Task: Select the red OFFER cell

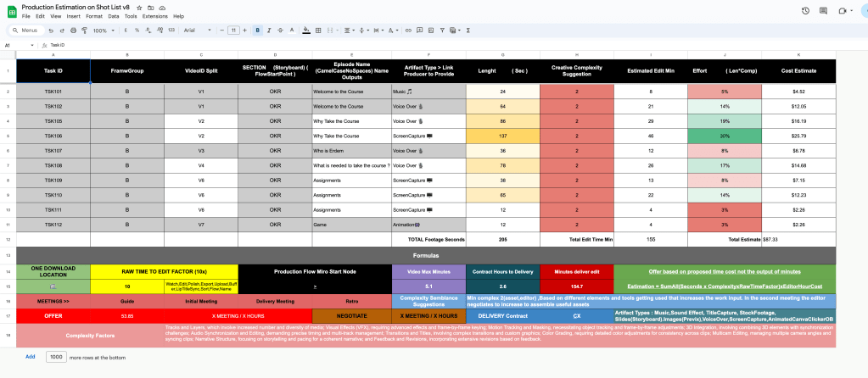Action: click(x=53, y=315)
